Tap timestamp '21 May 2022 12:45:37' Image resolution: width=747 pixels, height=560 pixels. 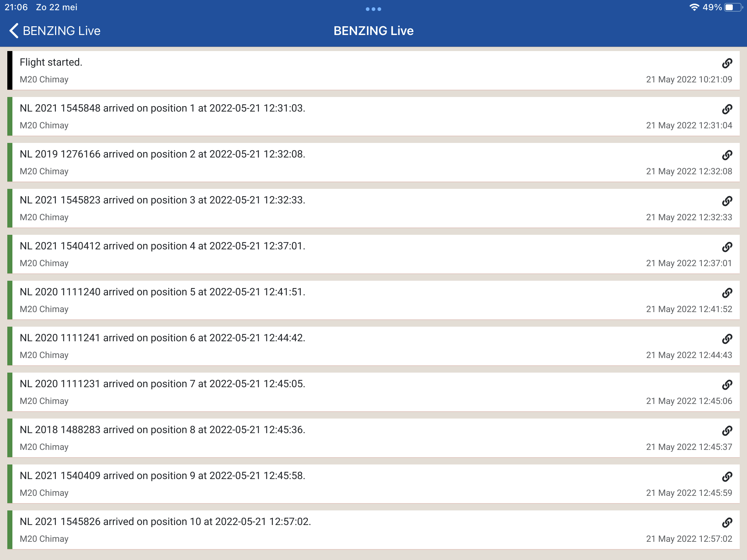click(x=689, y=447)
